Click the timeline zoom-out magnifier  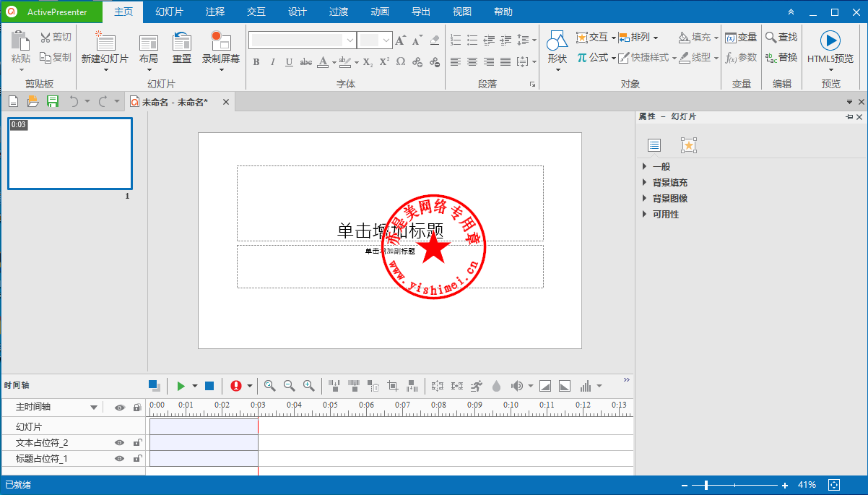coord(290,386)
